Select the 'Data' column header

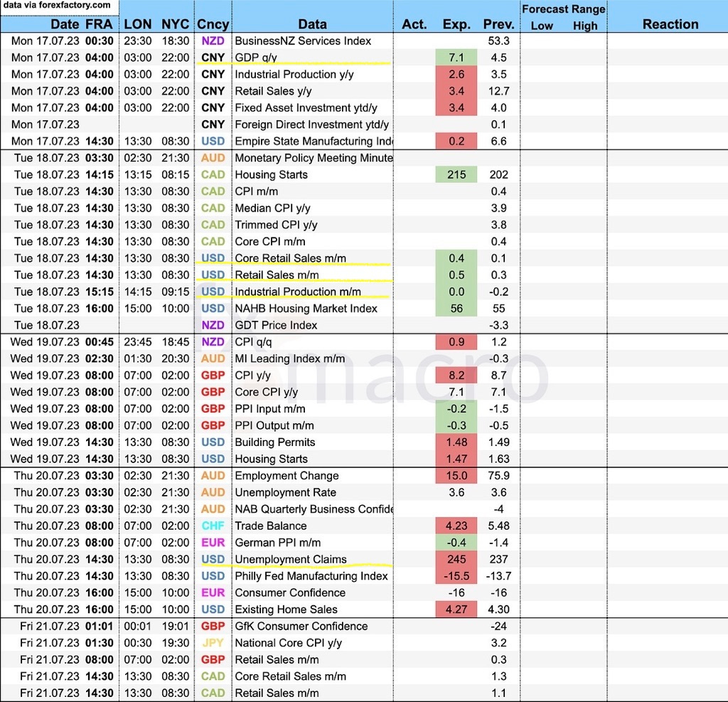(x=313, y=24)
